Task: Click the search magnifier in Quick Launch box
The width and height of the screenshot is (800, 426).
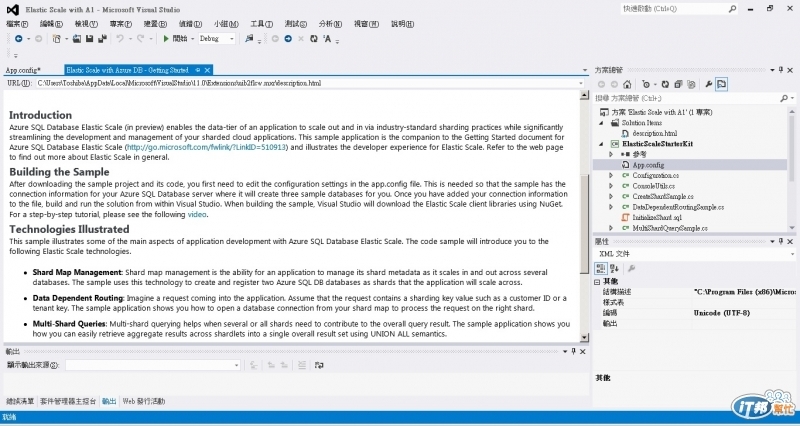Action: pyautogui.click(x=732, y=9)
